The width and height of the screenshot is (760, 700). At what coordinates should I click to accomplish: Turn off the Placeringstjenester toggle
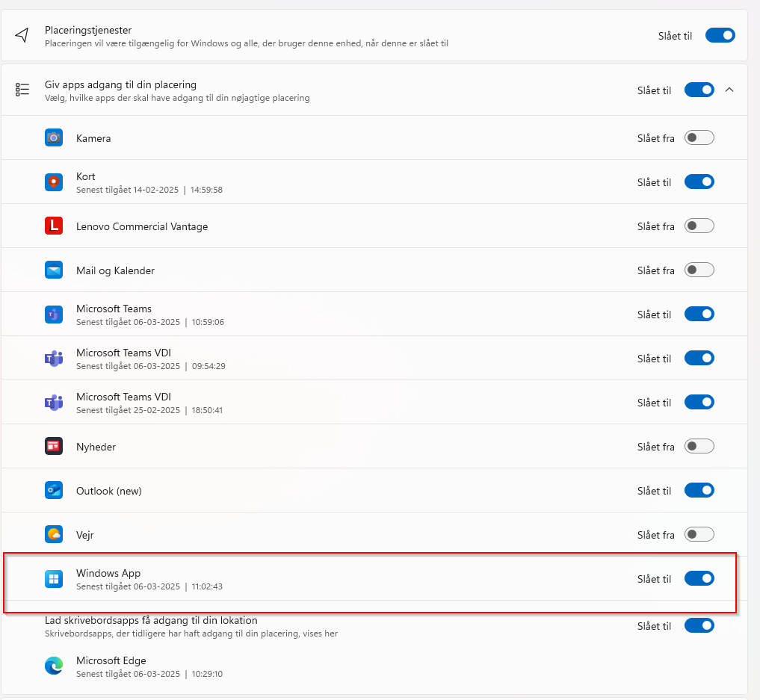pos(720,36)
